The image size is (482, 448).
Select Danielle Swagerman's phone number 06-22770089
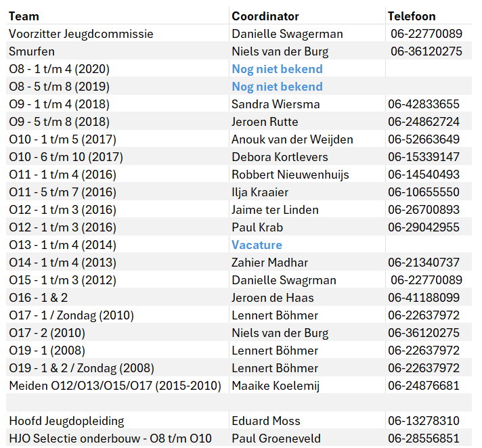426,34
